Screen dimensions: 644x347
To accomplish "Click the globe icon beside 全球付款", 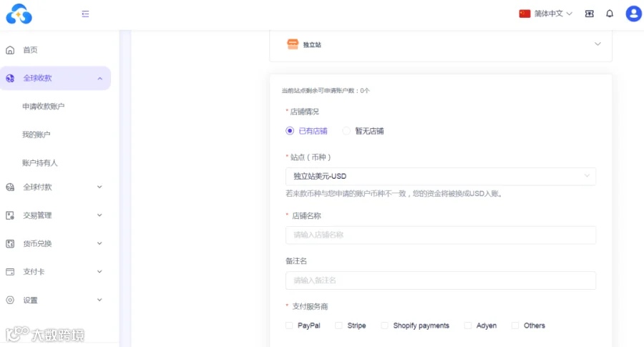I will (10, 187).
